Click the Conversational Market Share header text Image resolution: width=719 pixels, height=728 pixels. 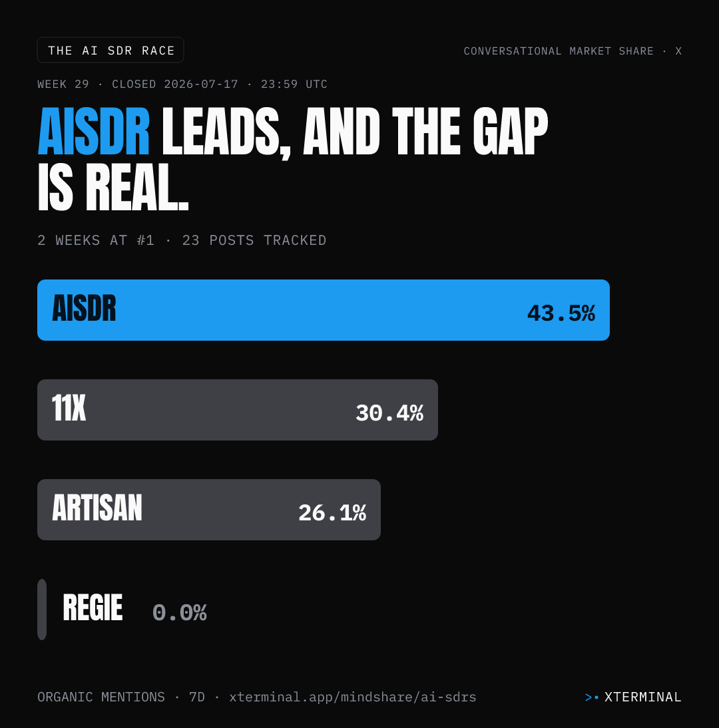(573, 51)
